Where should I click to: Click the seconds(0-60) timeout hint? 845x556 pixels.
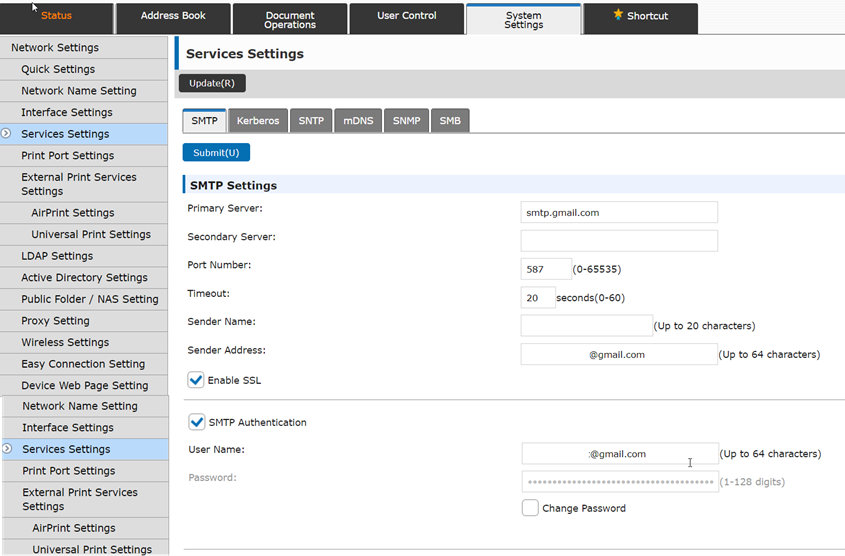click(x=590, y=297)
